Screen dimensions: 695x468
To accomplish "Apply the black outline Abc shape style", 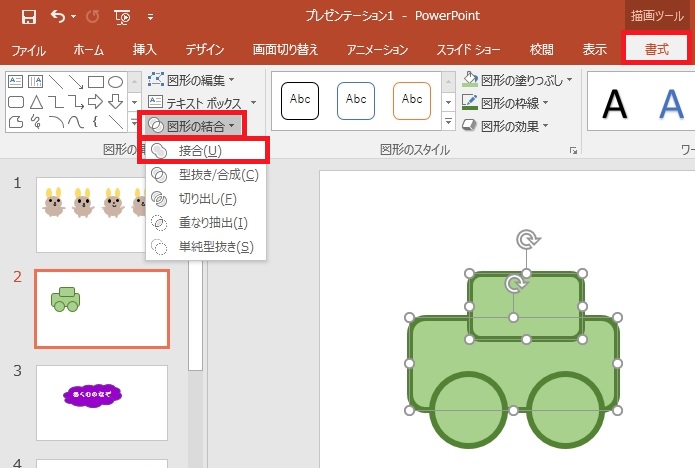I will [x=300, y=101].
